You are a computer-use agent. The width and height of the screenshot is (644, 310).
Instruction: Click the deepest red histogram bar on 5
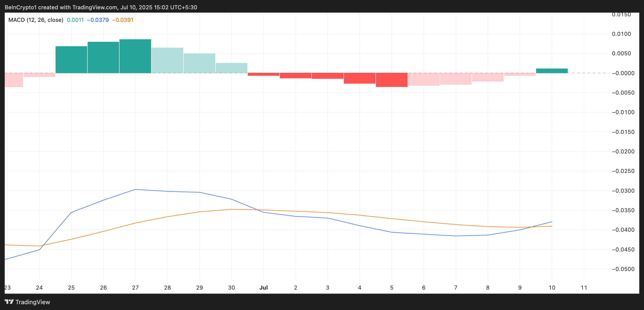pyautogui.click(x=392, y=80)
